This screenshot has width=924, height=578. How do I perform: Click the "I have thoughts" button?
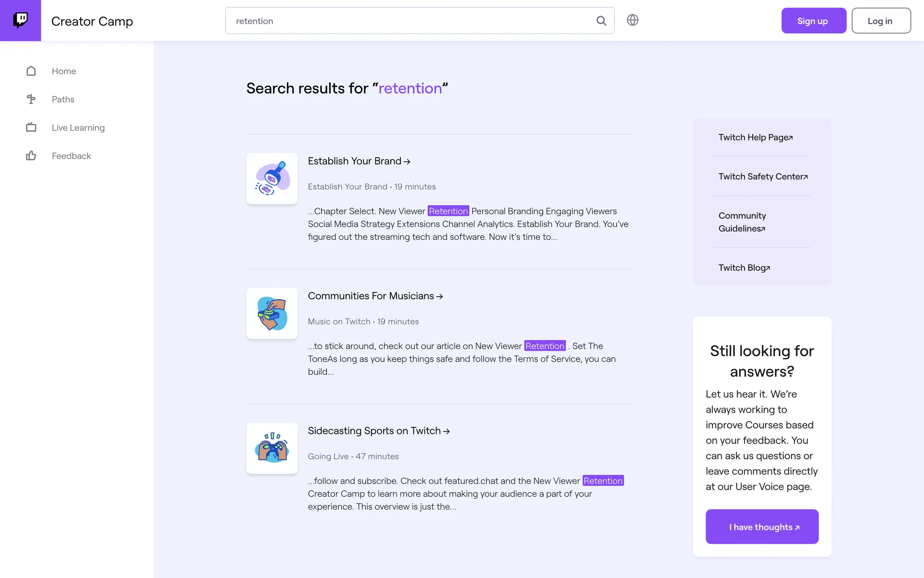pos(762,527)
